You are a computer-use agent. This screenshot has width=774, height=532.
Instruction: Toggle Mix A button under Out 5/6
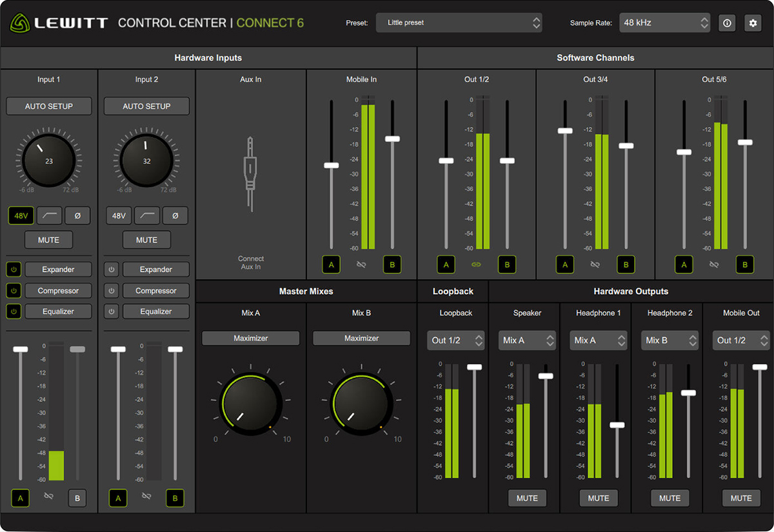click(684, 264)
